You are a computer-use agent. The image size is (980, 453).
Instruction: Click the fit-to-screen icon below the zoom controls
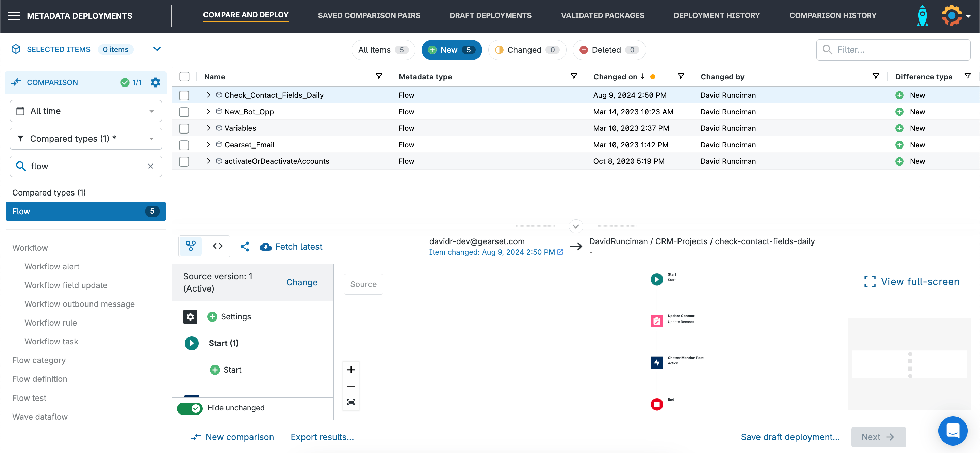coord(351,402)
